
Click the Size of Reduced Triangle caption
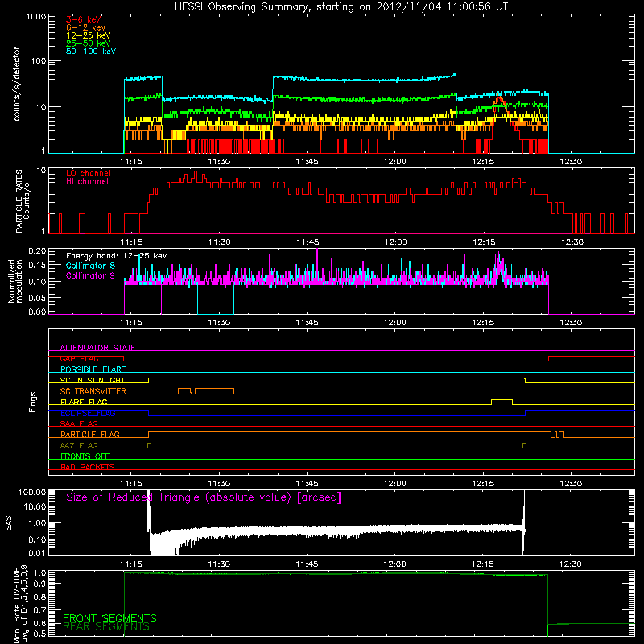[x=204, y=497]
